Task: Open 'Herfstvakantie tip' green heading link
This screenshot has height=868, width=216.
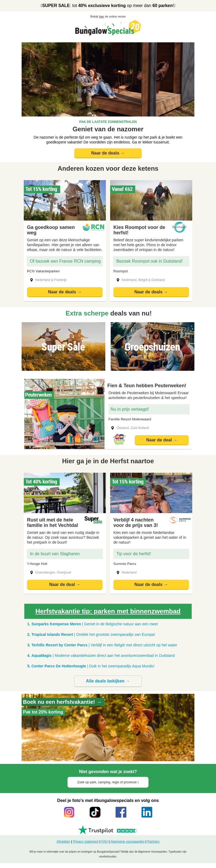Action: 108,611
